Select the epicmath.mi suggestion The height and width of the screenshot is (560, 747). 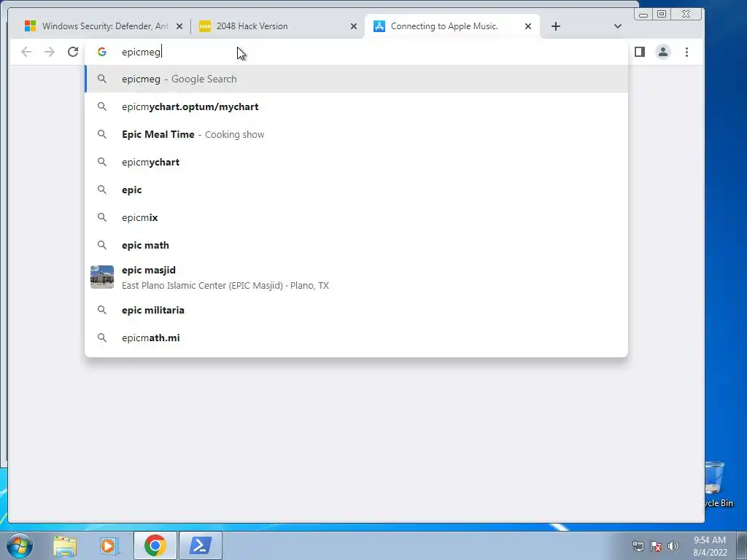click(356, 338)
